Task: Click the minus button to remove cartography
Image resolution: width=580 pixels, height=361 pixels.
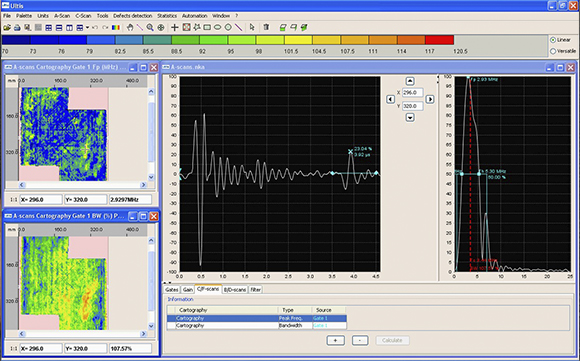Action: [x=360, y=340]
